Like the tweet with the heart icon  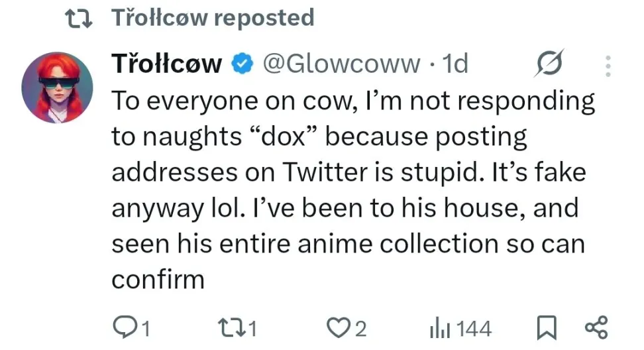[x=338, y=327]
